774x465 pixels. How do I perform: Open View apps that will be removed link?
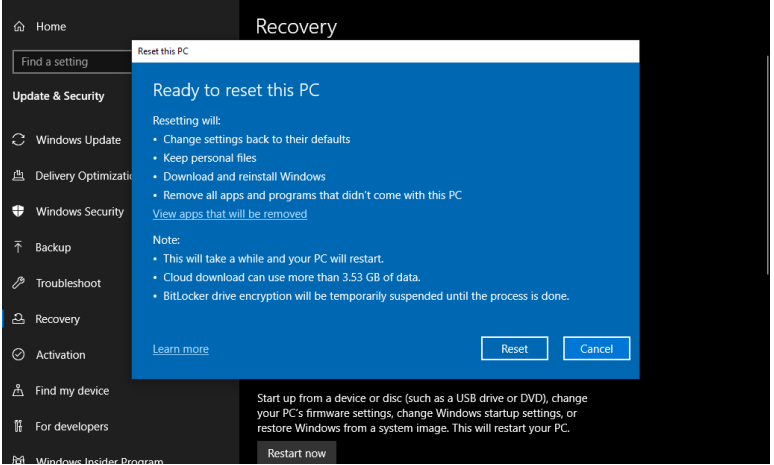point(230,214)
